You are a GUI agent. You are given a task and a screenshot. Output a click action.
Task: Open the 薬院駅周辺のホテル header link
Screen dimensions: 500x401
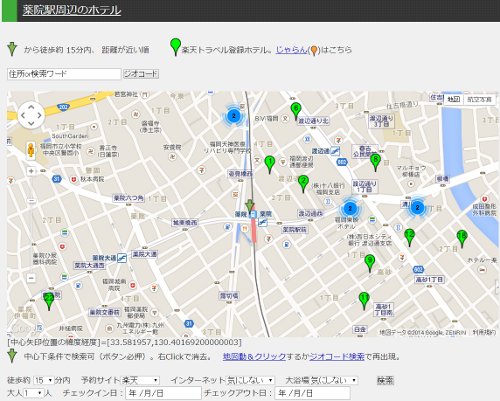click(72, 10)
